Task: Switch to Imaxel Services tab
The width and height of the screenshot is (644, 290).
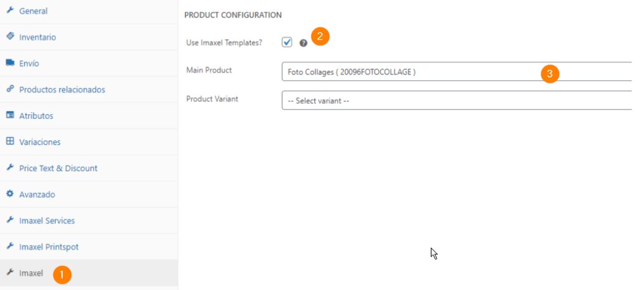Action: tap(47, 221)
